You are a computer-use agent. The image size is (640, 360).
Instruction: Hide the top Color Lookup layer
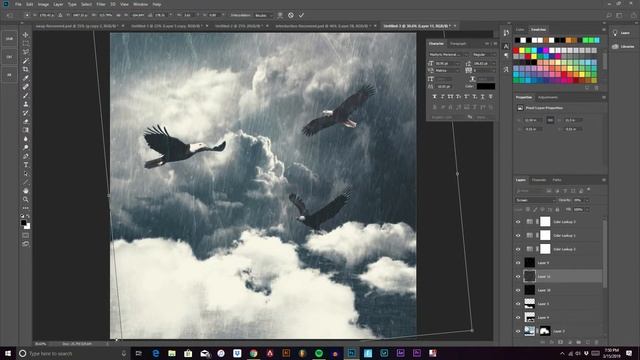click(x=518, y=222)
